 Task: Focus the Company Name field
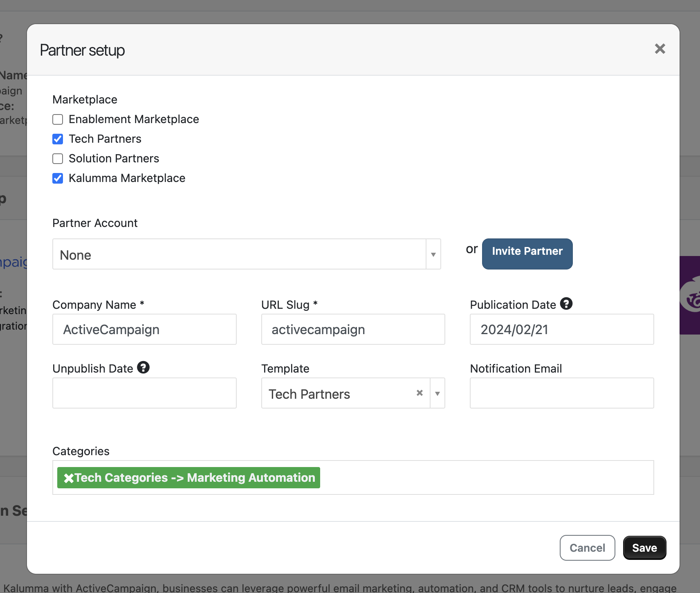pos(144,329)
